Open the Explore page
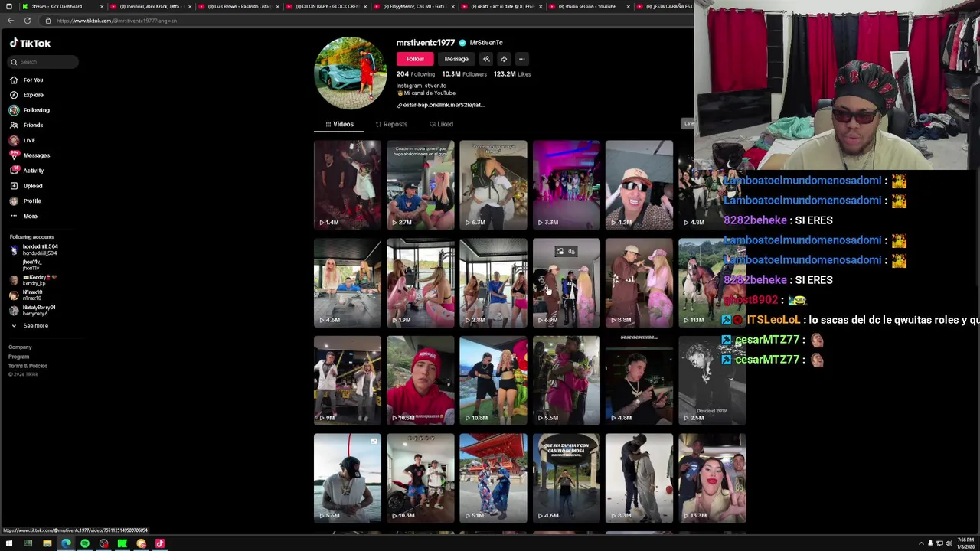 [x=33, y=95]
